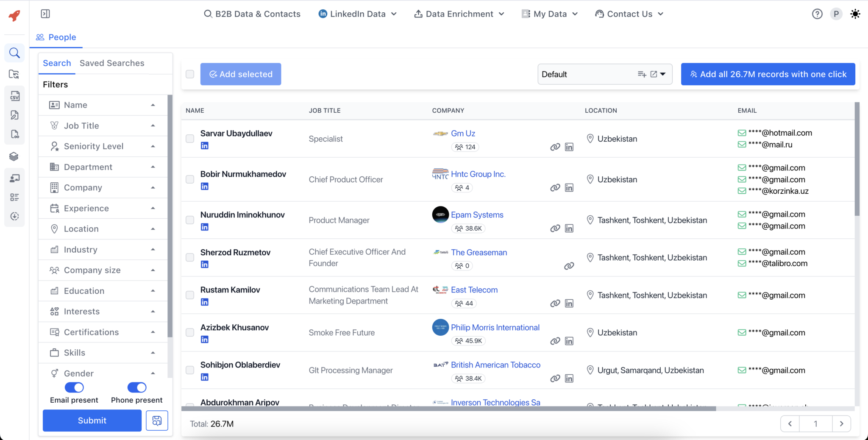Click the open-in-new-window icon beside Default
868x440 pixels.
(653, 74)
